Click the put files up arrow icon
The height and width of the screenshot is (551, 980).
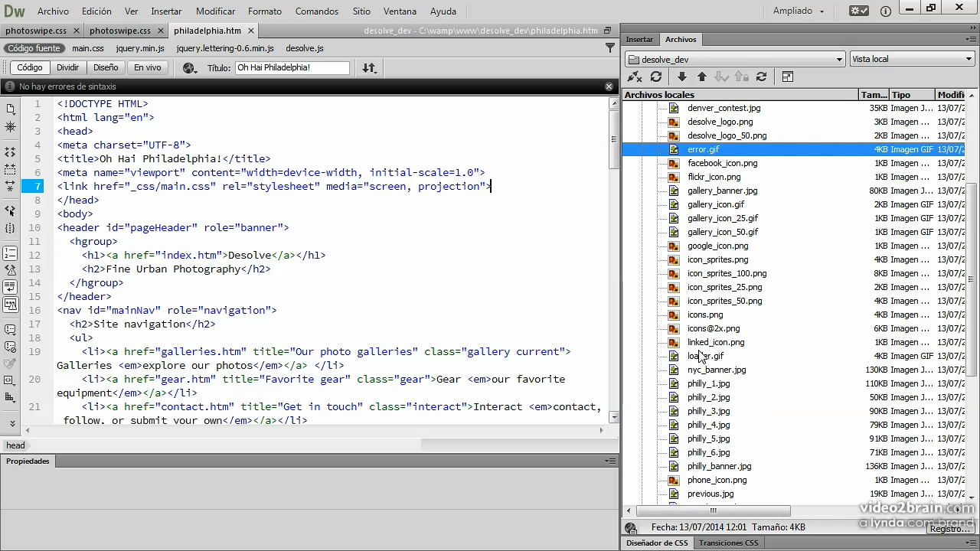(701, 77)
